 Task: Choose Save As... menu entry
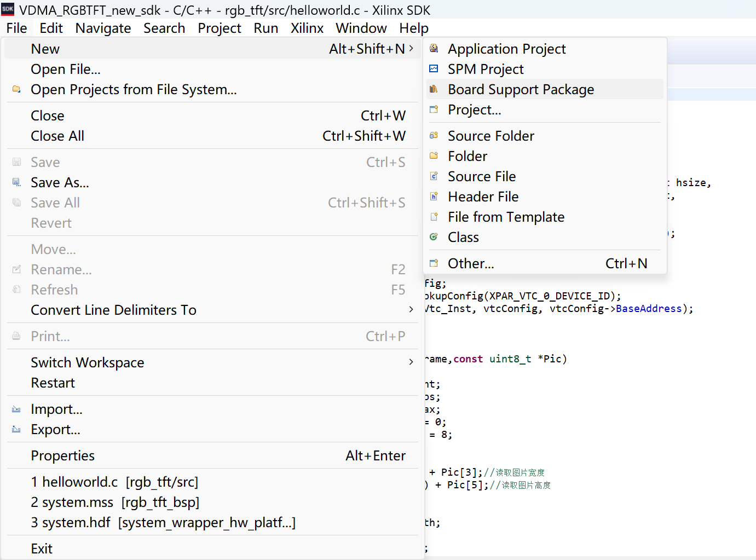coord(212,182)
